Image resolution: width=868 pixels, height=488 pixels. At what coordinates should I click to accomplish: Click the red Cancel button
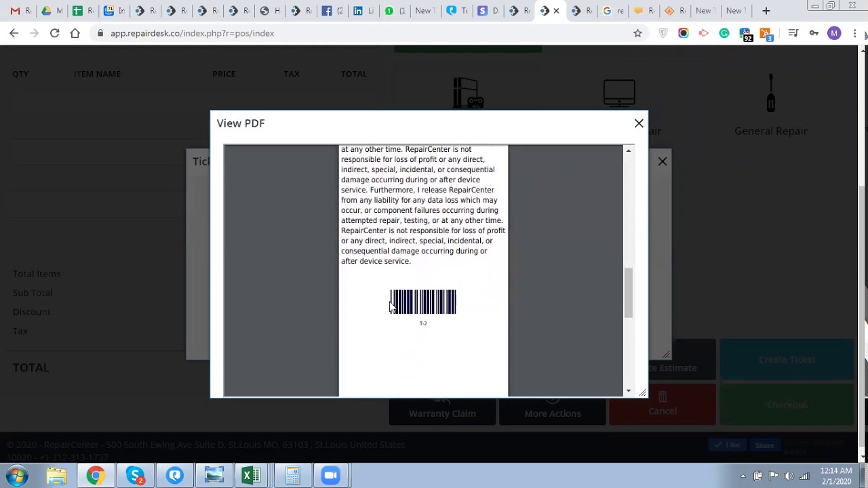click(x=663, y=405)
